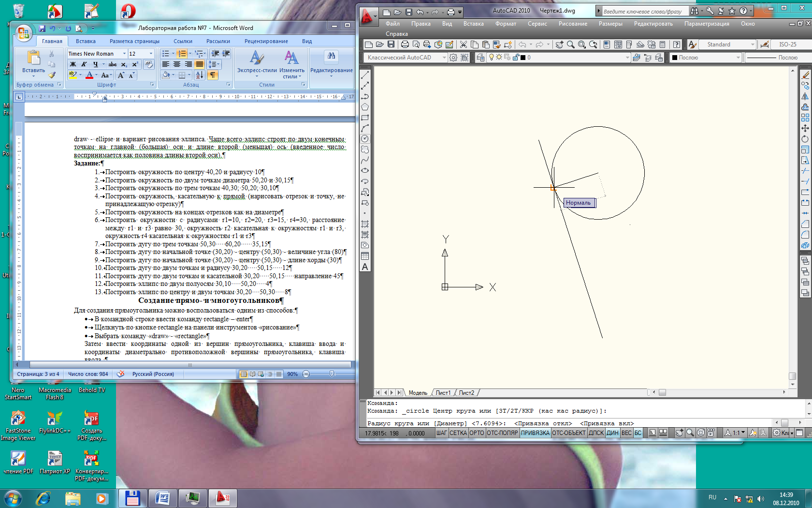The height and width of the screenshot is (508, 812).
Task: Click the Число слов: 984 status item
Action: point(88,374)
